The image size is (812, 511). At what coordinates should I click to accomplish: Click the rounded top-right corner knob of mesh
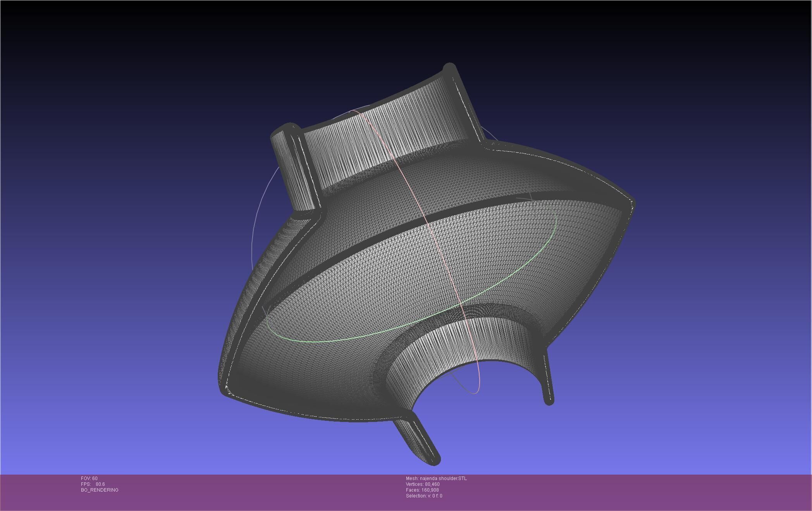(449, 68)
